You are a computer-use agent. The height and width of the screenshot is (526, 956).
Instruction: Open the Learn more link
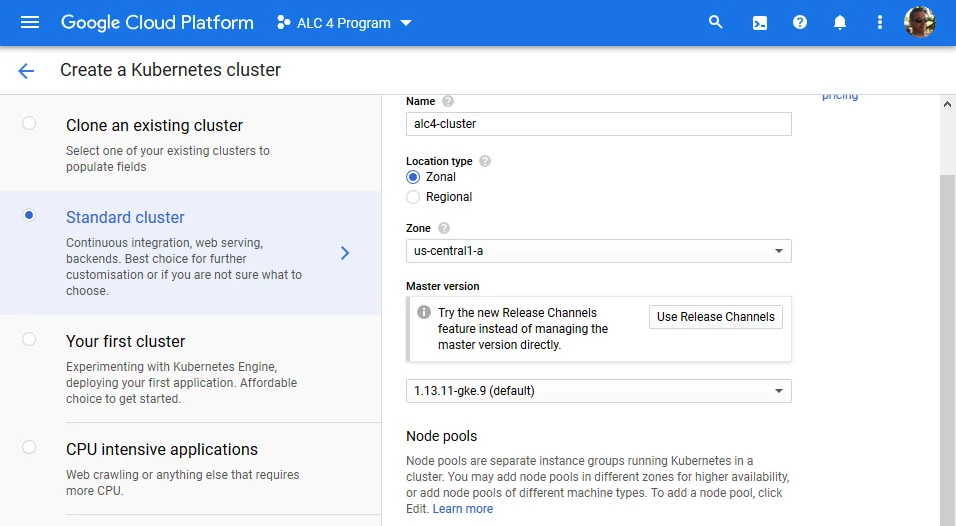463,508
